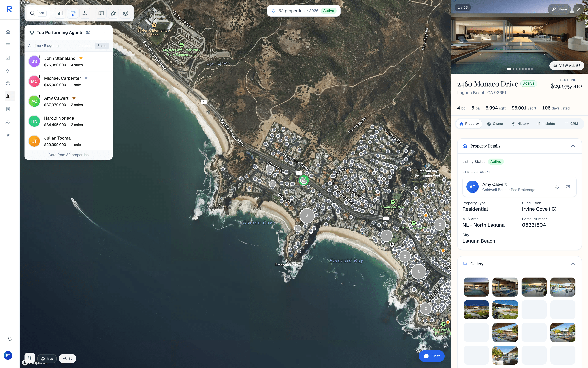Open the fourth gallery thumbnail in first row
Viewport: 588px width, 368px height.
click(x=563, y=287)
